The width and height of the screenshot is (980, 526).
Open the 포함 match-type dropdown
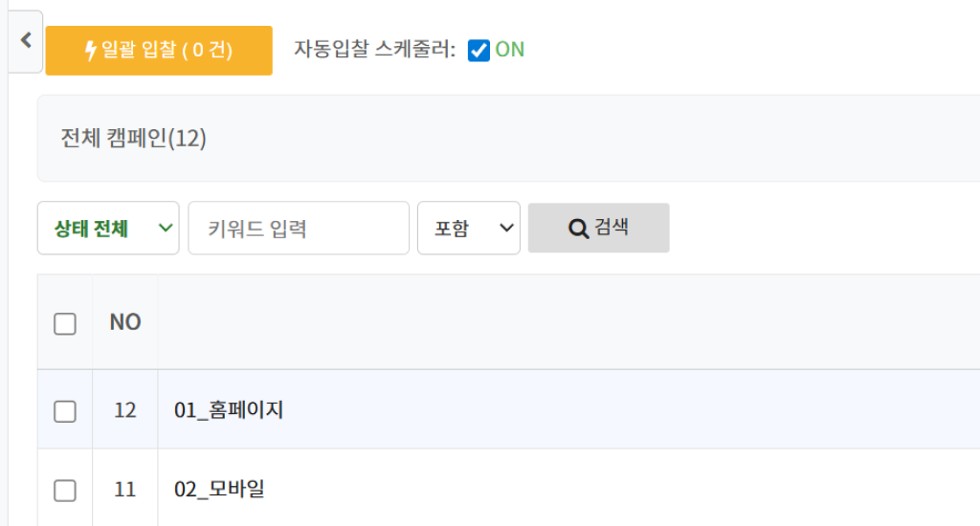tap(468, 229)
